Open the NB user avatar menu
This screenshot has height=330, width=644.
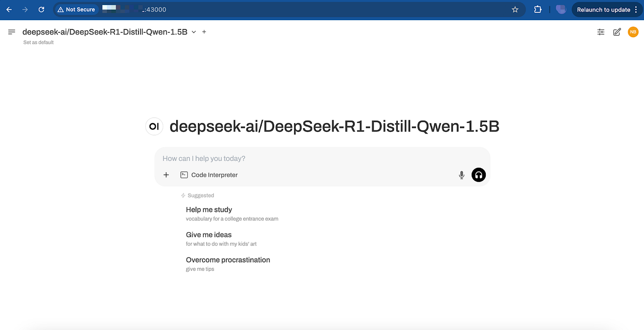click(633, 32)
